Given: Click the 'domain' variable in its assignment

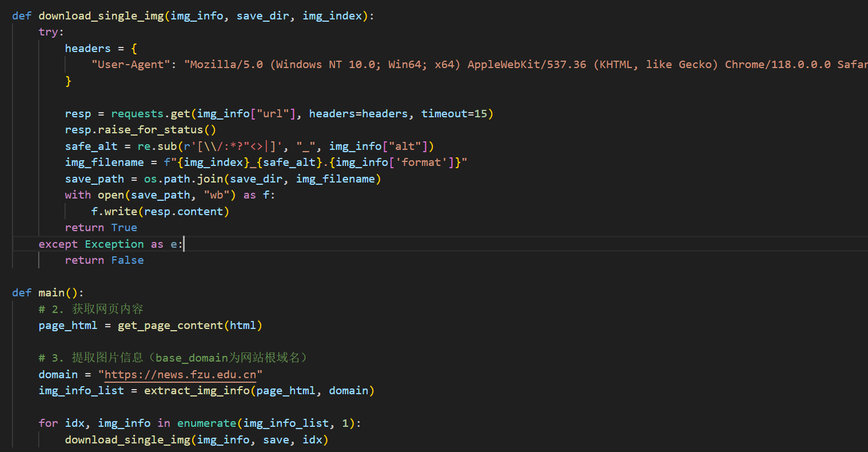Looking at the screenshot, I should click(58, 375).
